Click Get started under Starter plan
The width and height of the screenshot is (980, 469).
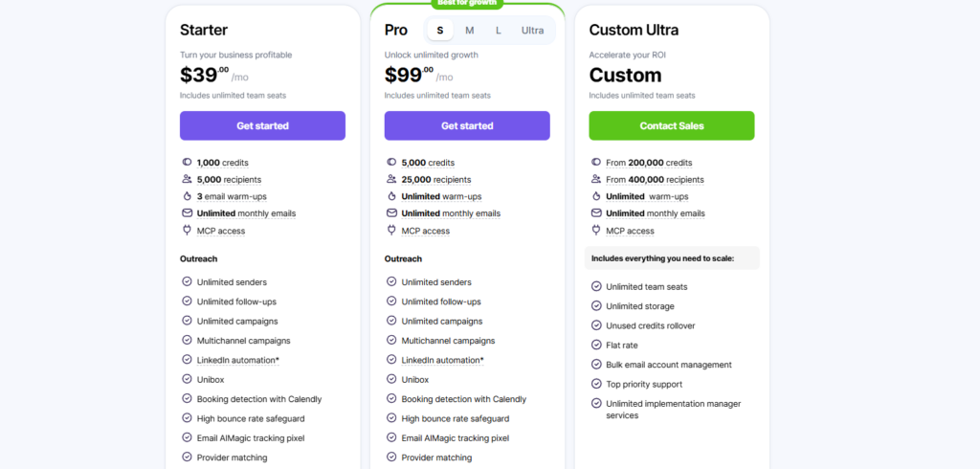click(x=262, y=125)
